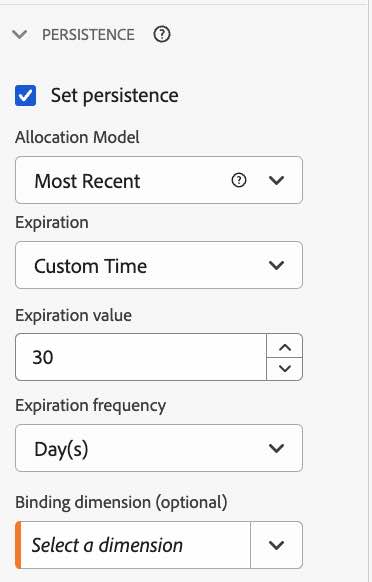Click the Expiration frequency label

[x=91, y=405]
